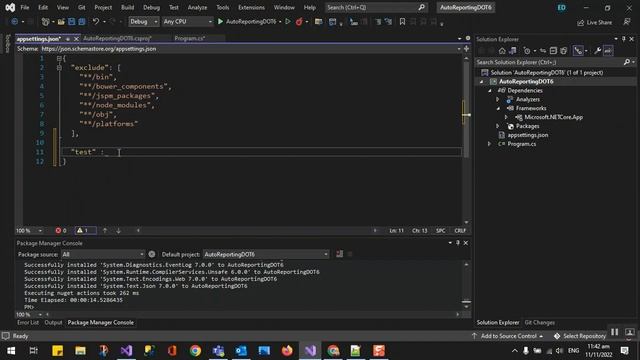Toggle pin on appsettings.json tab

tap(68, 39)
